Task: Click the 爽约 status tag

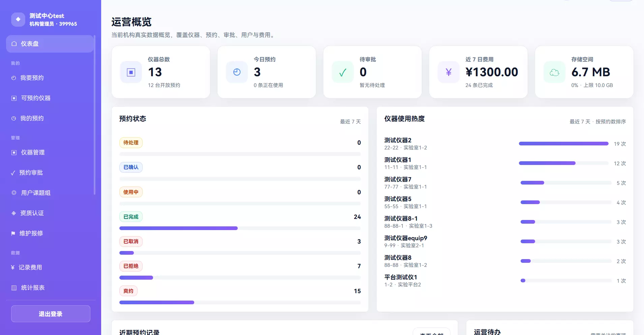Action: point(128,291)
